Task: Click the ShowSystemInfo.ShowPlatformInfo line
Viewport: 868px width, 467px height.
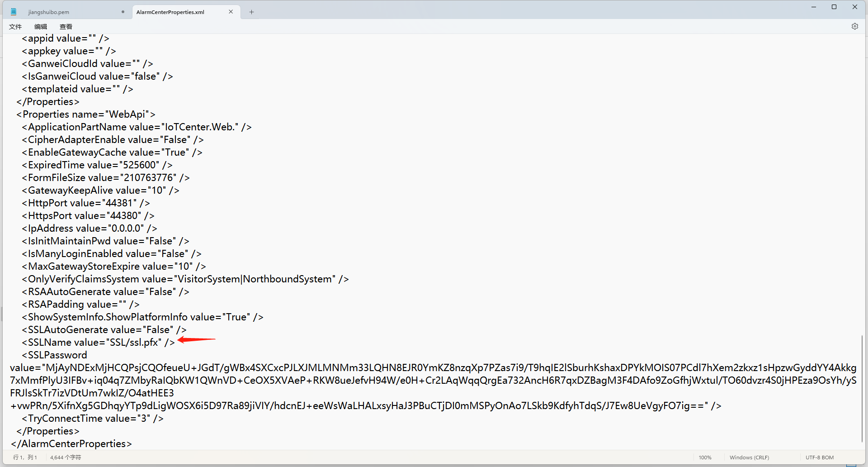Action: (142, 317)
